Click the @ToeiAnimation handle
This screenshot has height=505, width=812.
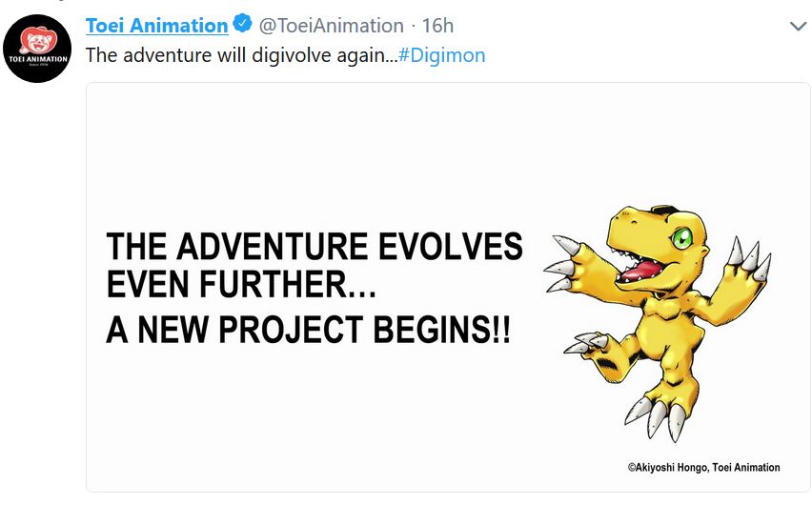(332, 26)
